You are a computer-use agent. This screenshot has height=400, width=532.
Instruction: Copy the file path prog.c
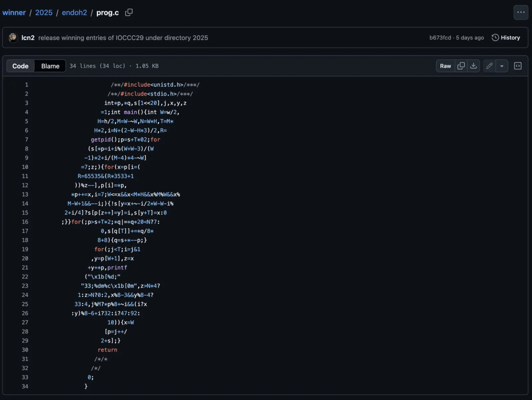(x=129, y=13)
